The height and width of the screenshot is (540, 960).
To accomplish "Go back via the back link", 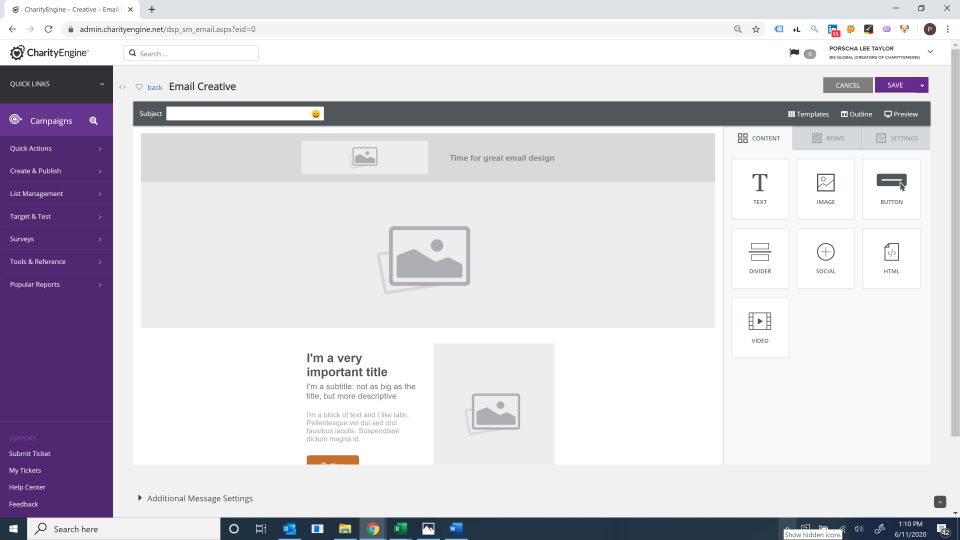I will [154, 88].
